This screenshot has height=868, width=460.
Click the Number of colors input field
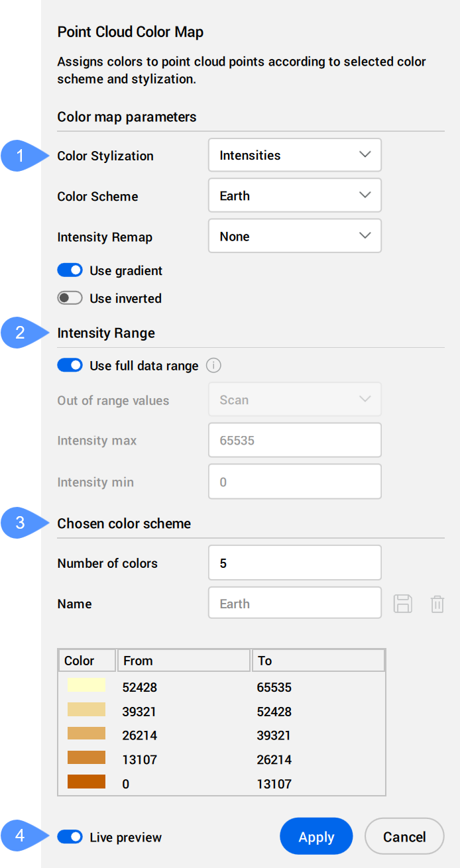click(294, 563)
